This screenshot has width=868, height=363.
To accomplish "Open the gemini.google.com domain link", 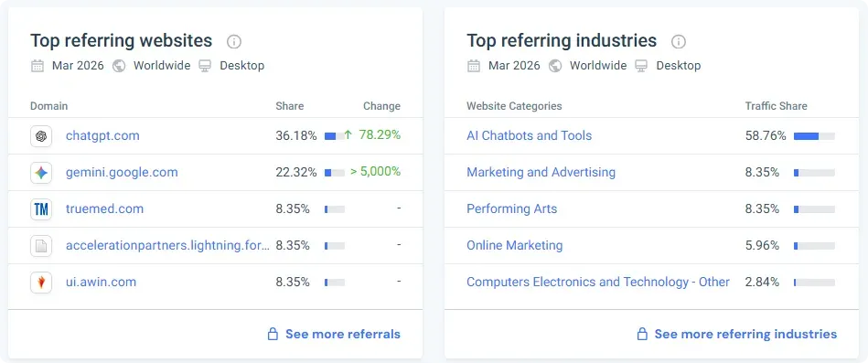I will tap(122, 172).
